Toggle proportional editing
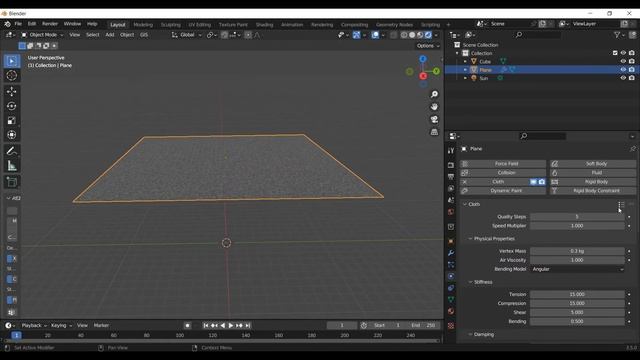Screen dimensions: 640x360 tap(248, 35)
